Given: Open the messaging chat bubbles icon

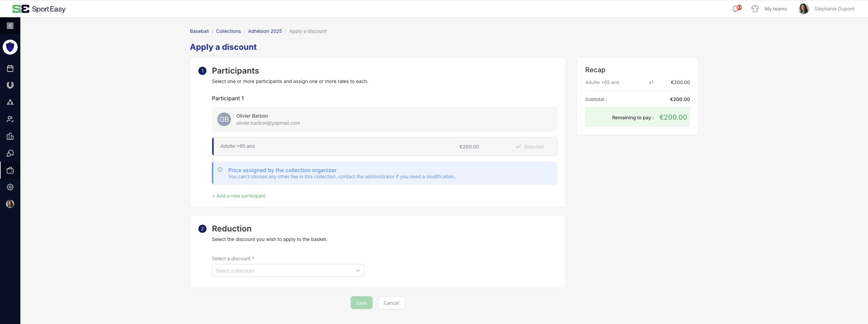Looking at the screenshot, I should tap(10, 153).
